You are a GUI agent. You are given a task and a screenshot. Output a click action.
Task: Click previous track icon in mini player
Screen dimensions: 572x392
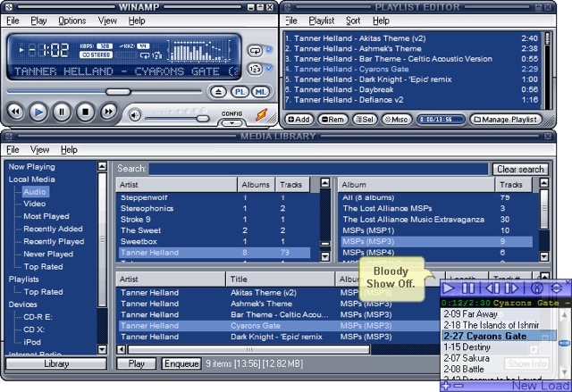(x=492, y=288)
